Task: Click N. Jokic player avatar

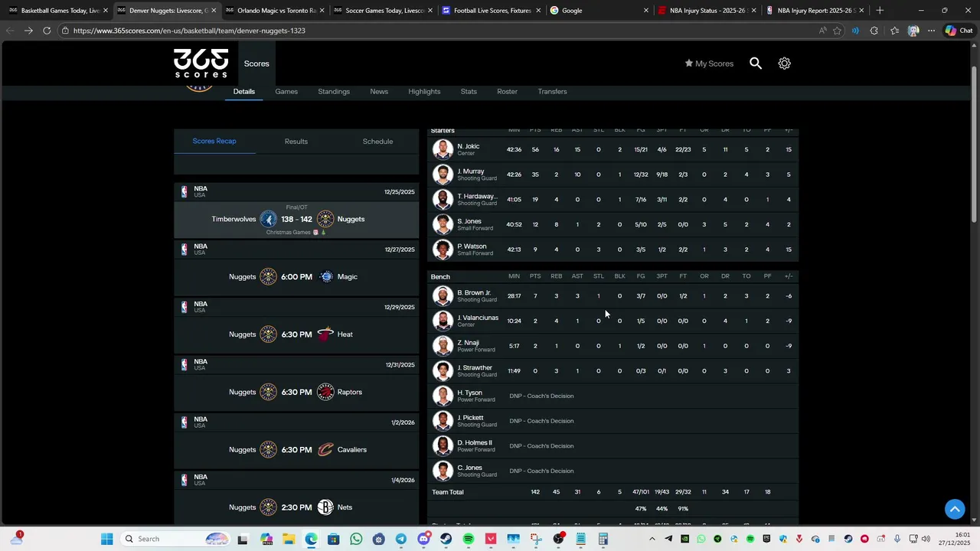Action: [443, 149]
